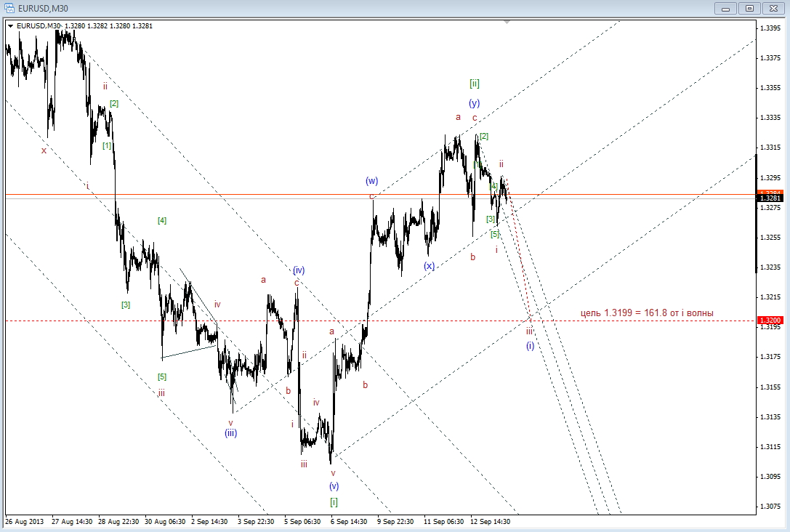Click the 1.3095 price scale label
The width and height of the screenshot is (790, 532).
point(770,476)
